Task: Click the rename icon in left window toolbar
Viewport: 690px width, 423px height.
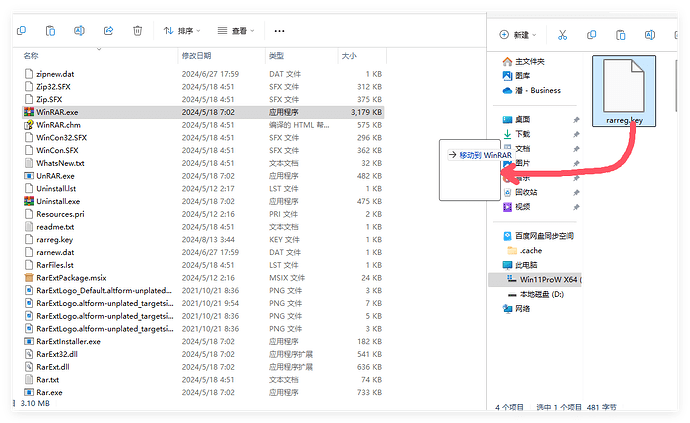Action: click(x=79, y=30)
